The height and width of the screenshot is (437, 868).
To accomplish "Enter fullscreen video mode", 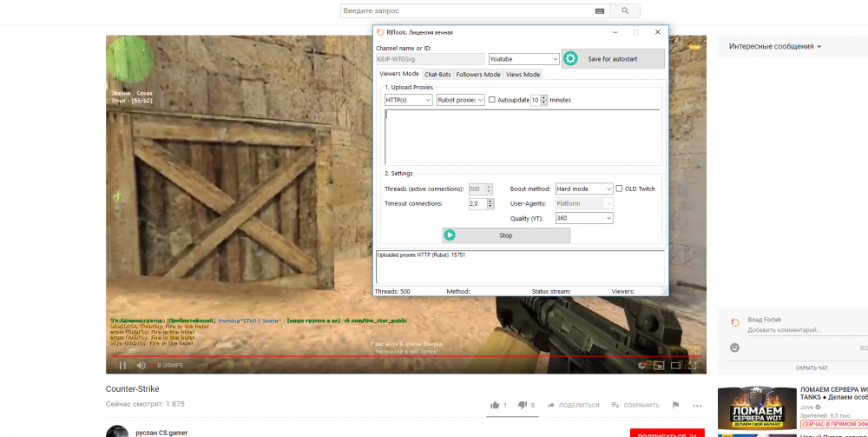I will point(694,366).
